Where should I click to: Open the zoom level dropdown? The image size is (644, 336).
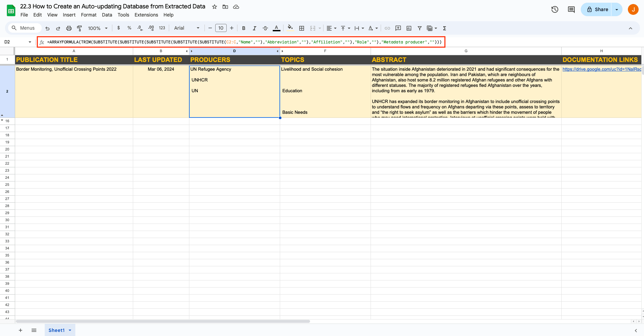(98, 28)
